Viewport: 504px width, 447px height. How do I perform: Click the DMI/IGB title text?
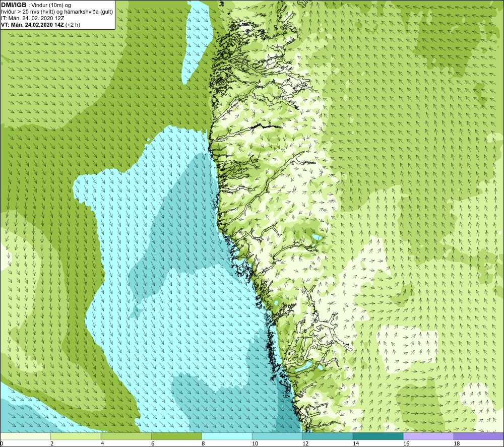click(x=14, y=5)
